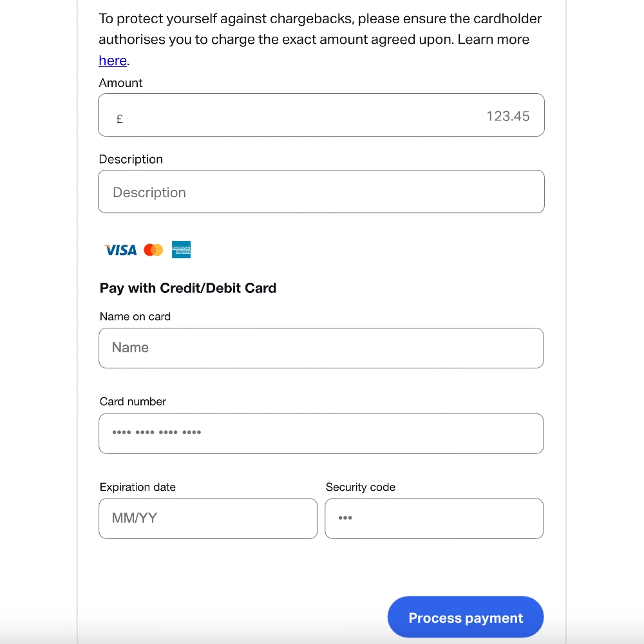This screenshot has width=644, height=644.
Task: Click into the Name on card field
Action: tap(321, 348)
